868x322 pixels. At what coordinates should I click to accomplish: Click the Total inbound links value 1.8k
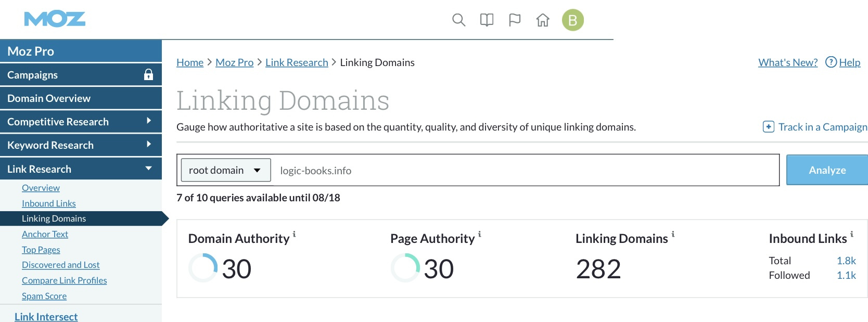coord(846,261)
